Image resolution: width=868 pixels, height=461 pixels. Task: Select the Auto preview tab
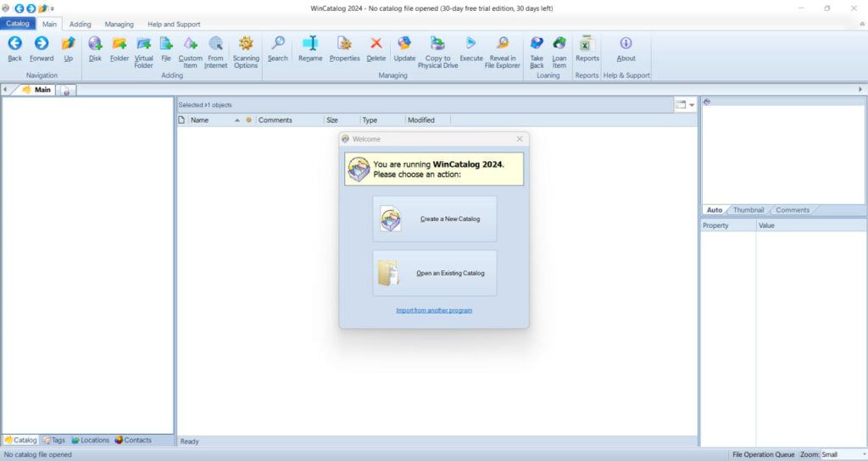click(714, 210)
